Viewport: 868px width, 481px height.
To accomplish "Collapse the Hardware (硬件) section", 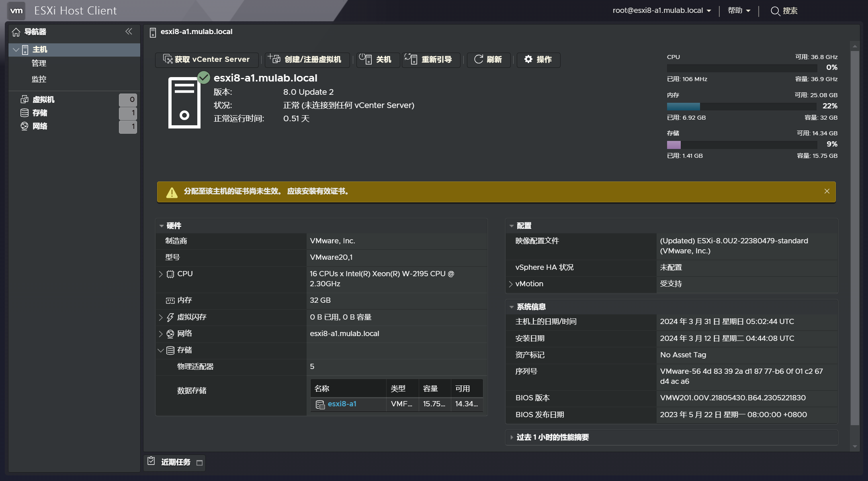I will [x=162, y=226].
